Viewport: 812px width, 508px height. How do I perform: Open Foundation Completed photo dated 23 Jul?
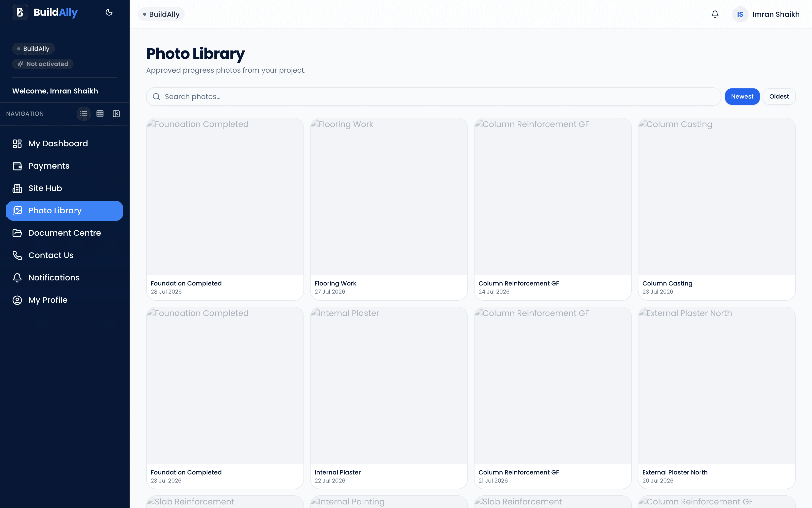225,398
